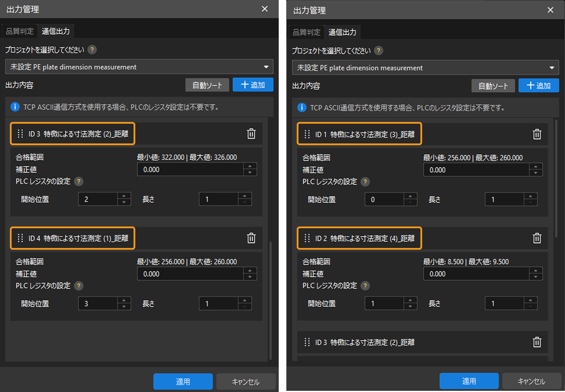Delete ID 1 output in the right dialog
The height and width of the screenshot is (392, 565).
537,134
